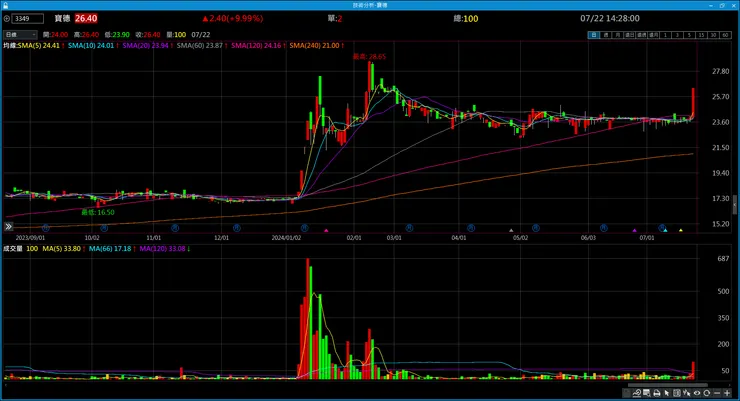740x401 pixels.
Task: Switch to the 15-minute timeframe tab
Action: (x=701, y=35)
